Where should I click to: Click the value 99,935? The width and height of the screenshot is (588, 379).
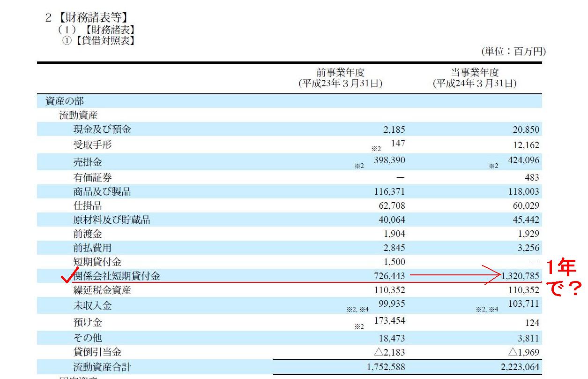coord(392,304)
